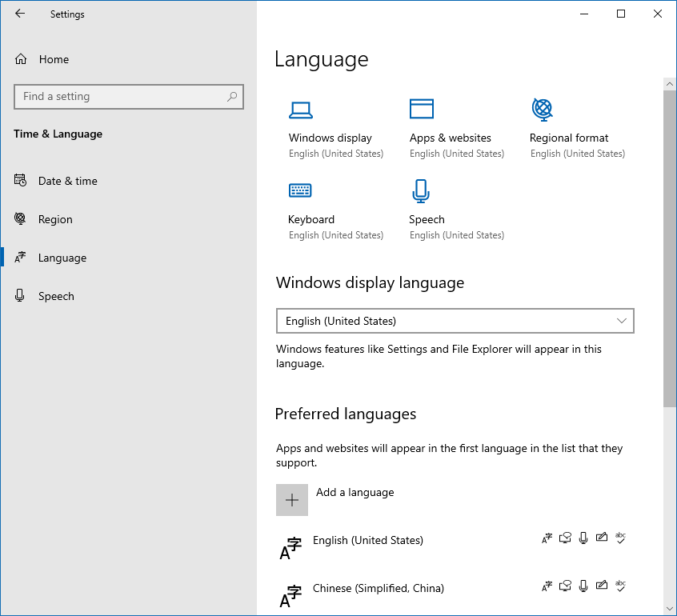
Task: Select Region in the sidebar
Action: [x=55, y=219]
